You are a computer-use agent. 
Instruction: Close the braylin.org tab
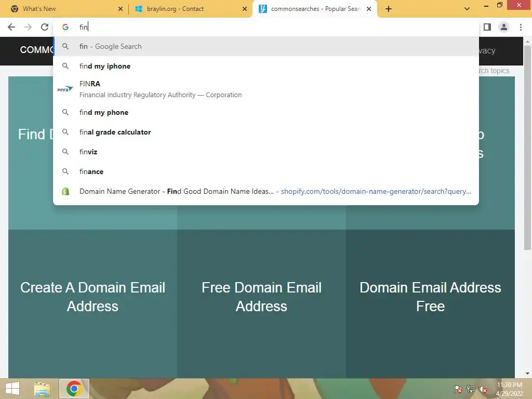[x=245, y=9]
